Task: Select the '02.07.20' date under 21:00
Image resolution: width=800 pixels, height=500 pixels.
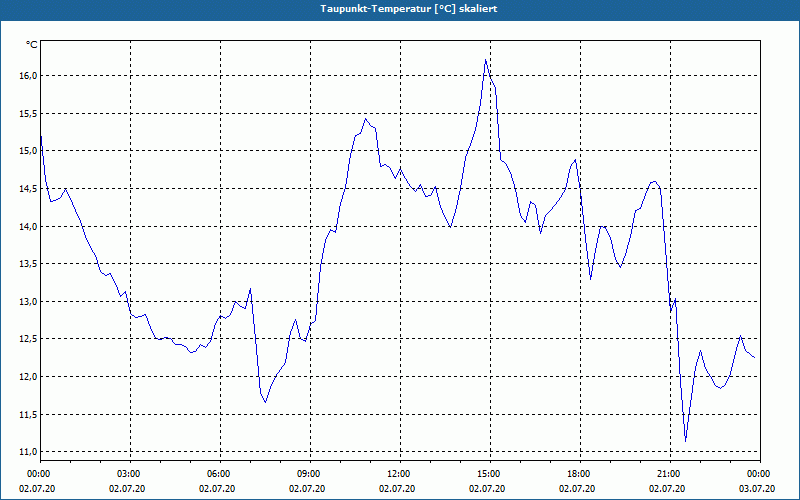Action: 667,488
